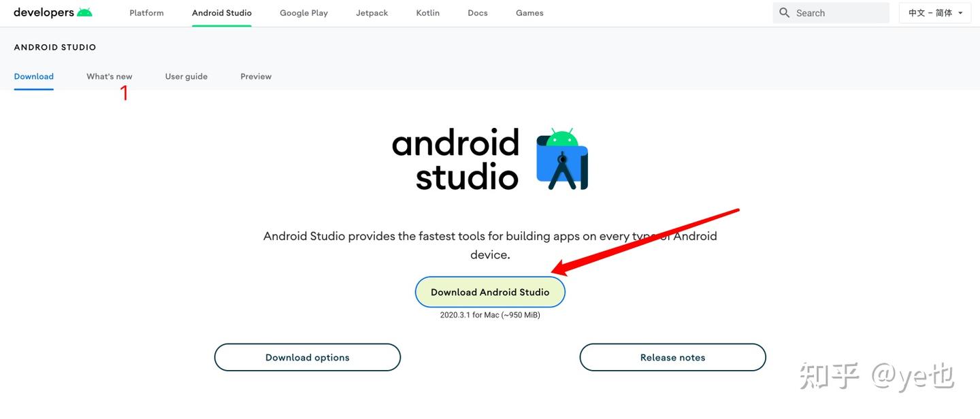Open the 中文 – 简体 language dropdown

[935, 13]
